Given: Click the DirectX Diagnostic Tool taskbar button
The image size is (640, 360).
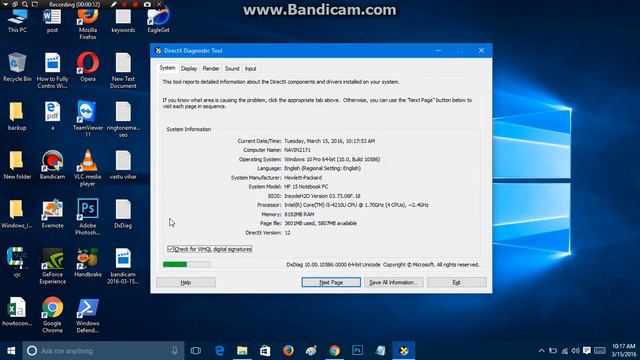Looking at the screenshot, I should point(404,351).
